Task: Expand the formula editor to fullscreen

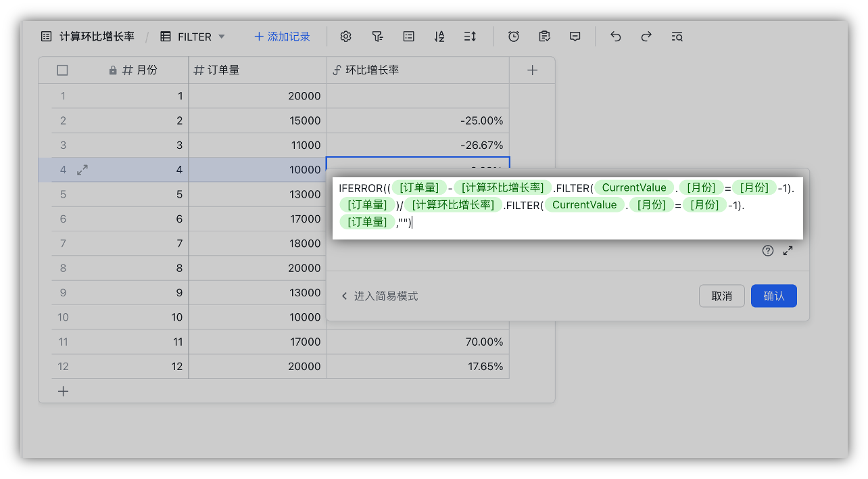Action: 788,250
